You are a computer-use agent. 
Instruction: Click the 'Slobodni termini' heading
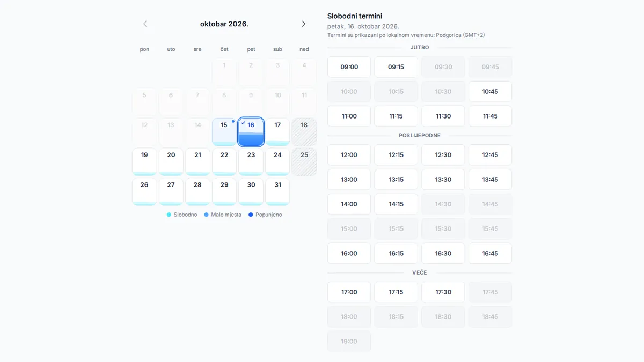(x=355, y=16)
